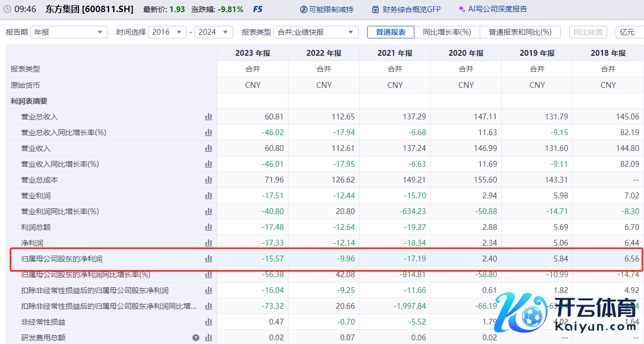
Task: Switch to 普通报表和同比(%) tab
Action: 520,32
